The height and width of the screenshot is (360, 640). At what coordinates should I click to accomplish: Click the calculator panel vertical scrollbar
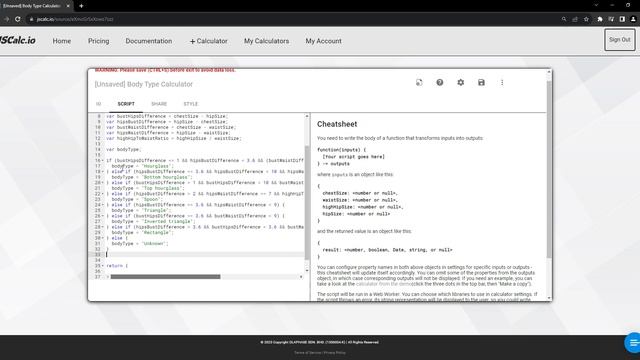549,169
